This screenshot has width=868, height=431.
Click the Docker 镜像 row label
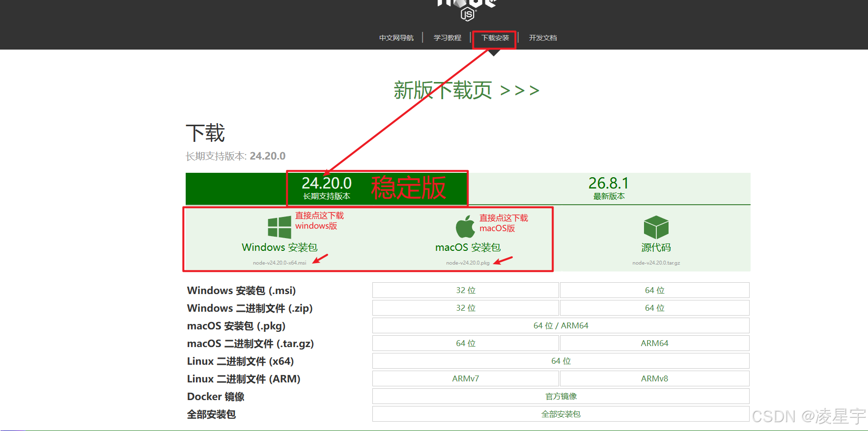coord(216,397)
